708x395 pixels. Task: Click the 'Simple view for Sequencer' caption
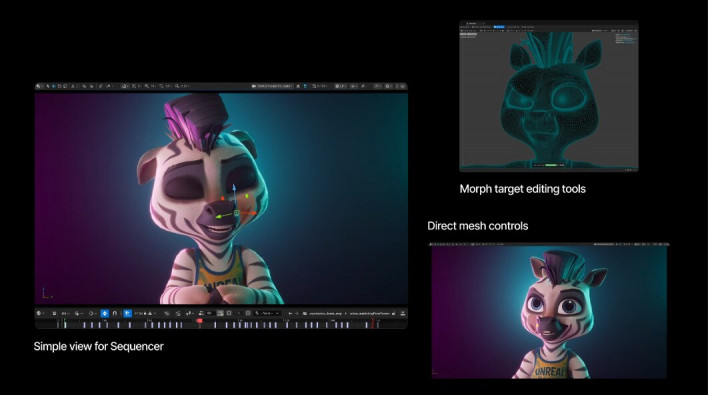(x=98, y=346)
